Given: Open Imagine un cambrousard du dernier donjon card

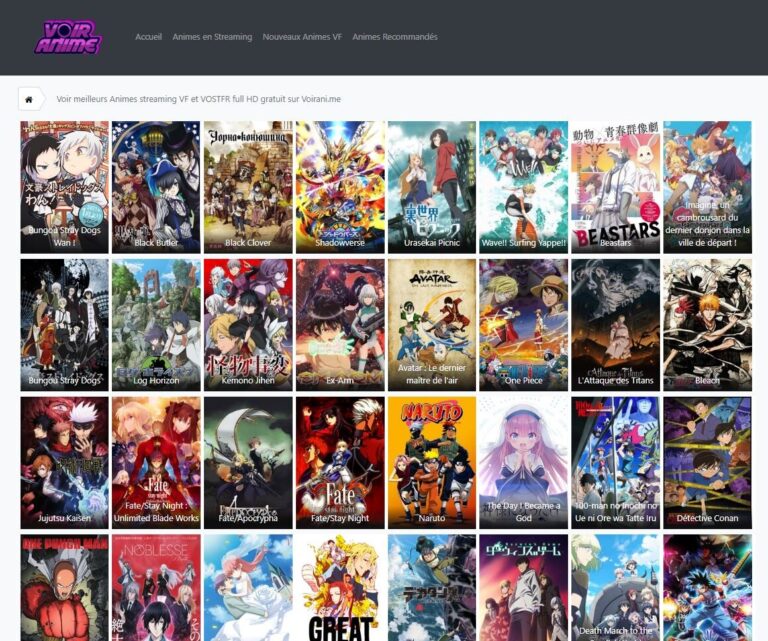Looking at the screenshot, I should (x=707, y=187).
